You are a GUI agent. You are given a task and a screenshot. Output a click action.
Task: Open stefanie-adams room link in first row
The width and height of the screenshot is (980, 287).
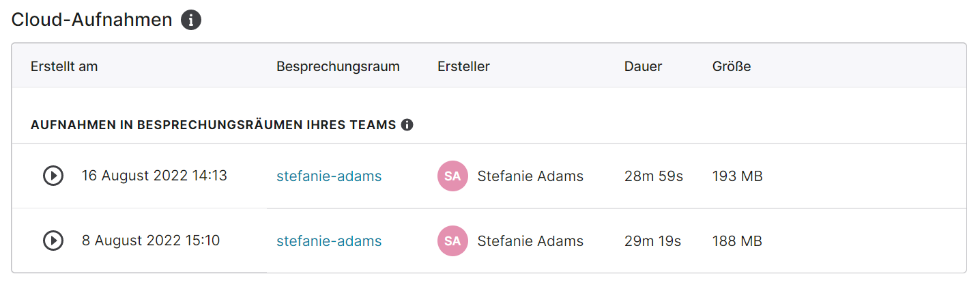pos(329,176)
